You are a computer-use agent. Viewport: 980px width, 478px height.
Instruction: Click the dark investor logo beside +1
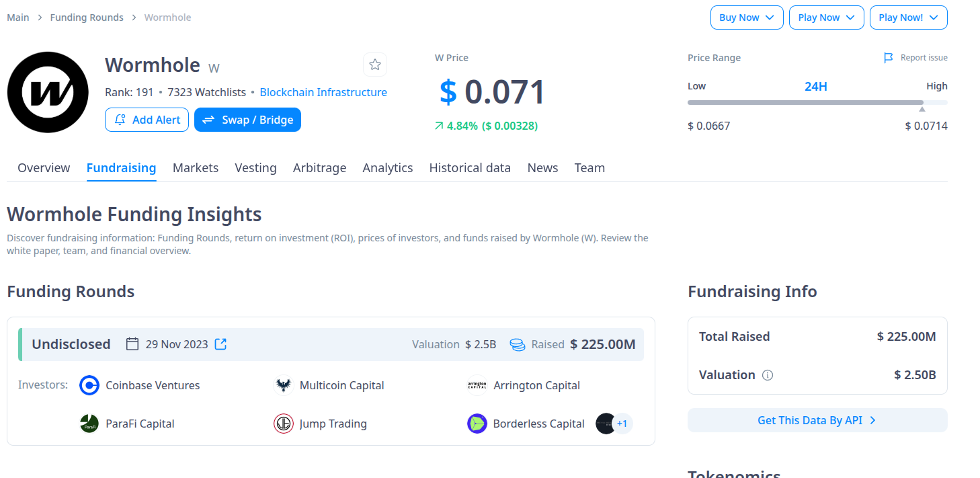click(x=605, y=424)
